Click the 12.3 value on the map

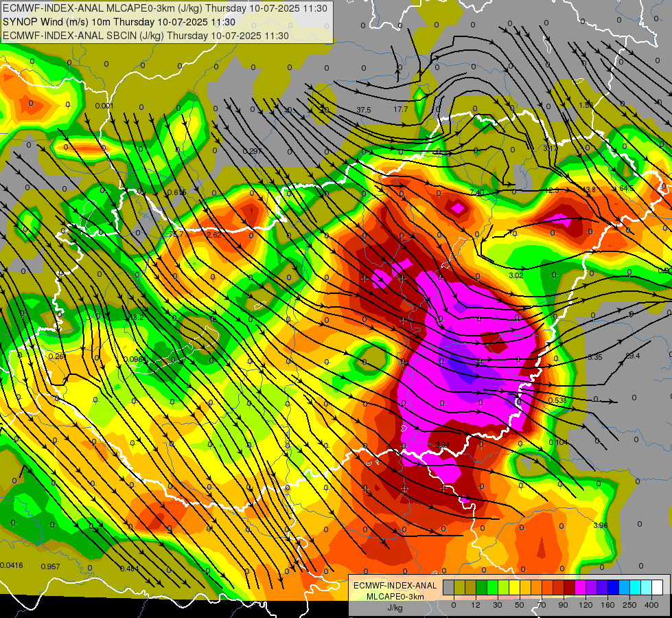pos(552,190)
